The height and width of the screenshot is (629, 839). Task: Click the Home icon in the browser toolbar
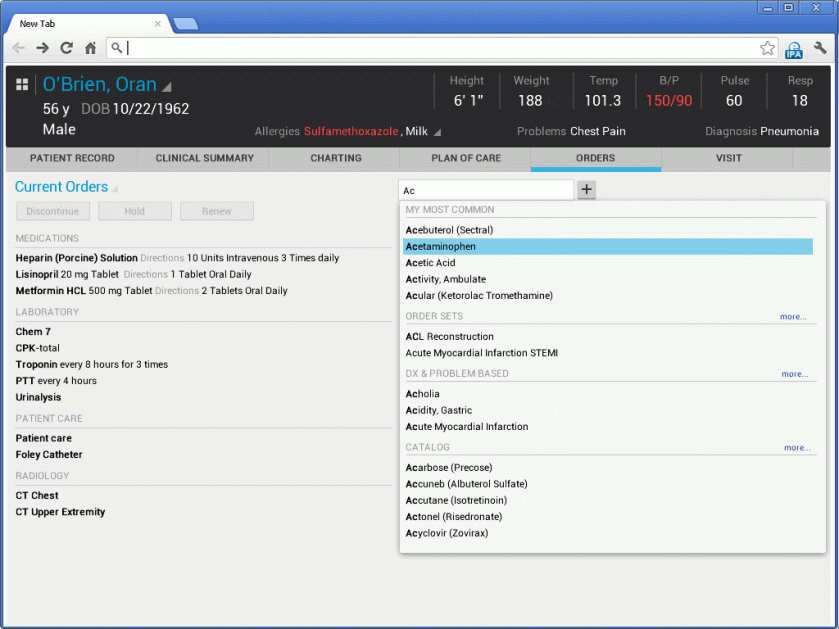click(89, 47)
